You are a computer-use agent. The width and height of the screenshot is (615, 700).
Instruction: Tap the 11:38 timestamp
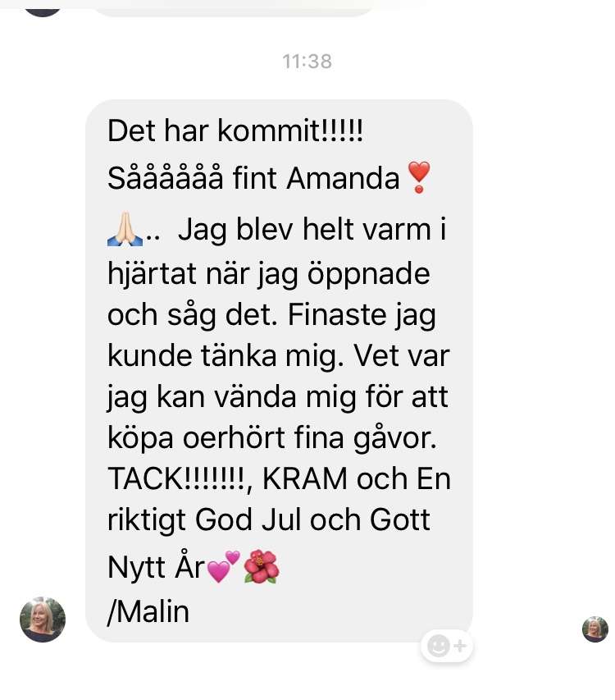[x=307, y=62]
